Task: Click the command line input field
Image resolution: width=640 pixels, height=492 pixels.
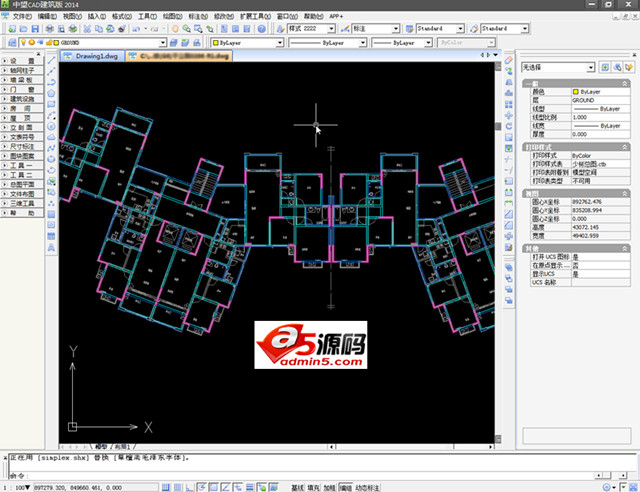Action: (x=310, y=475)
